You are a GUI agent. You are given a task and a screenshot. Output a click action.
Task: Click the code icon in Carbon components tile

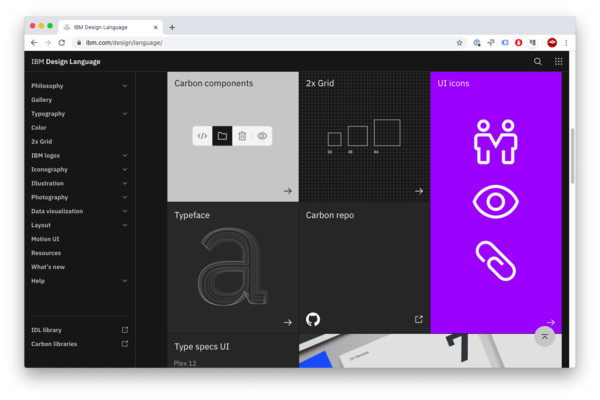click(202, 136)
